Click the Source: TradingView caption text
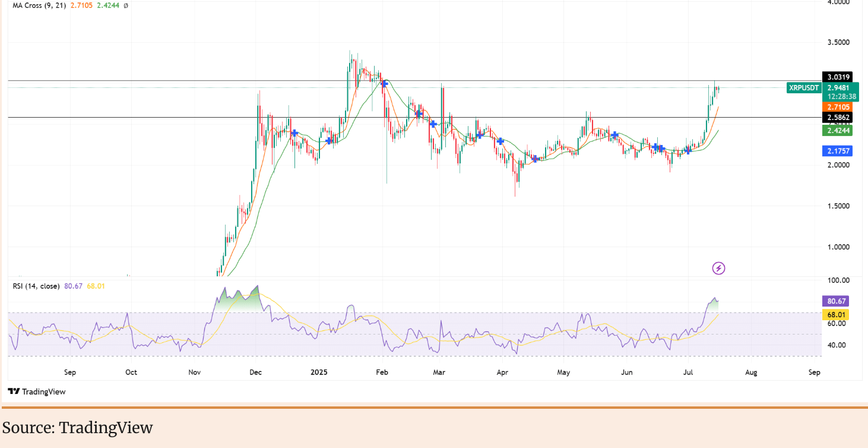This screenshot has width=868, height=448. [x=77, y=428]
